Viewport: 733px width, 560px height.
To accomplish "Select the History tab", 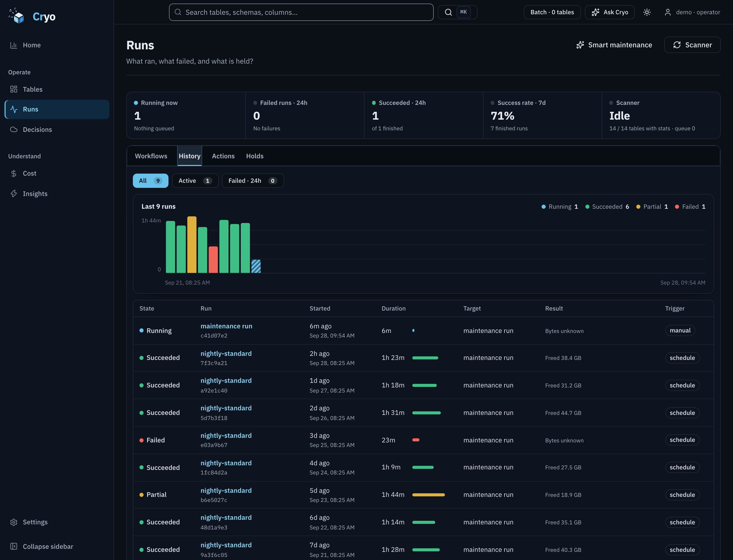I will tap(190, 156).
